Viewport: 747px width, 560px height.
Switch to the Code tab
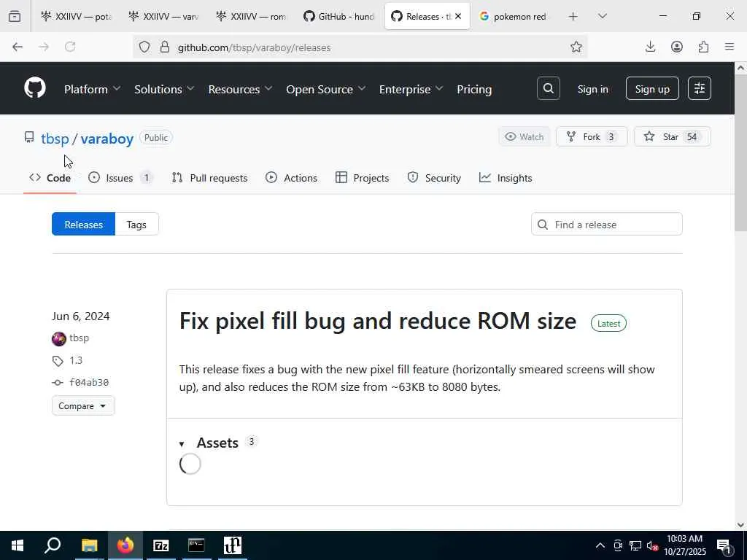[x=50, y=178]
